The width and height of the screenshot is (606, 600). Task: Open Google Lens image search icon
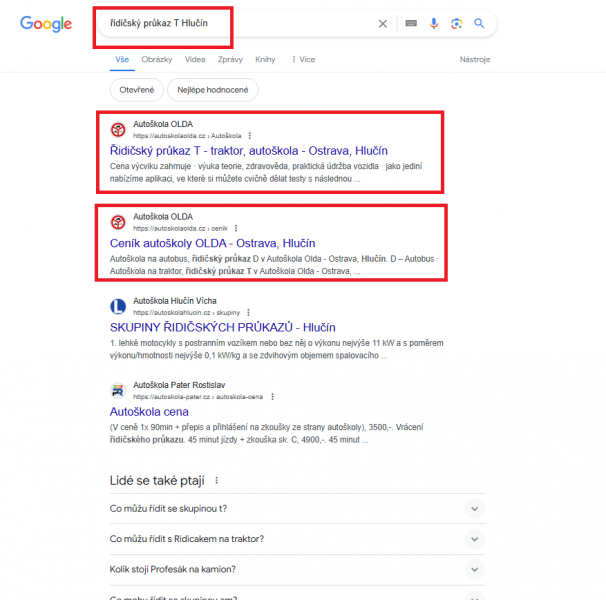(x=456, y=24)
